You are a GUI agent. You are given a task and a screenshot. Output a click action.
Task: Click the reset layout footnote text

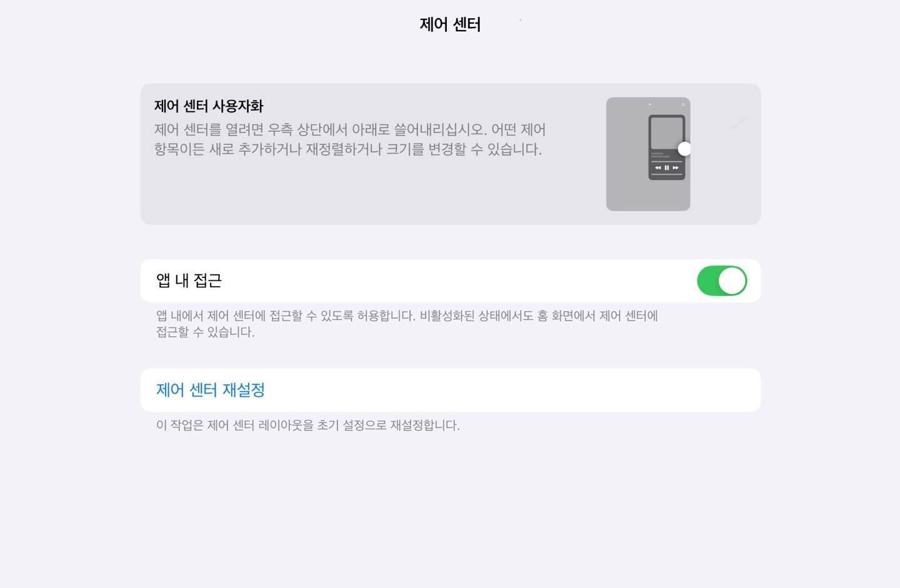click(307, 426)
